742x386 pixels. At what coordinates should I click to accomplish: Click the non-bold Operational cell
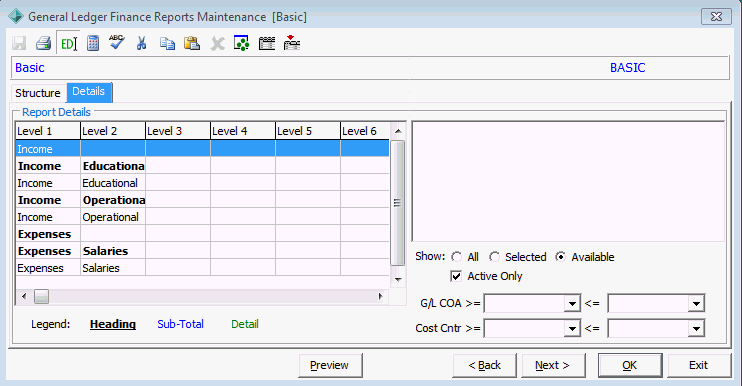point(113,217)
